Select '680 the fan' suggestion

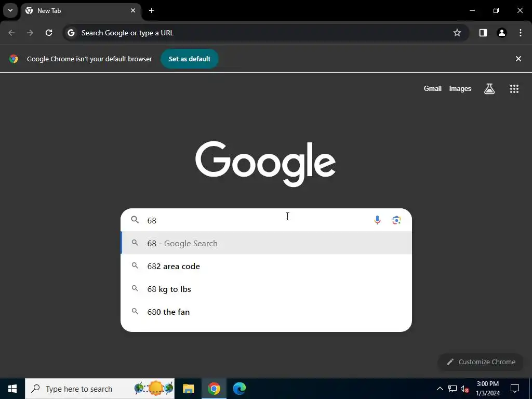click(x=266, y=312)
